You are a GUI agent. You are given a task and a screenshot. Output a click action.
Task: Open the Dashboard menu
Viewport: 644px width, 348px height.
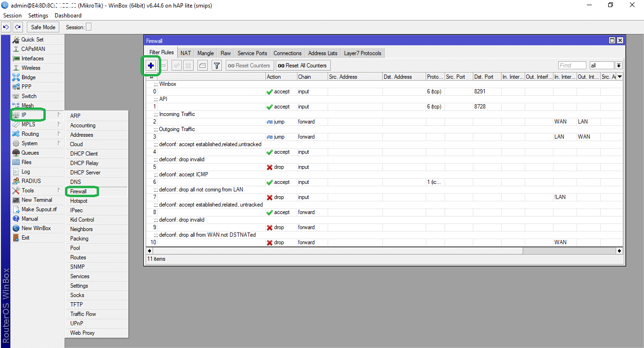tap(68, 16)
